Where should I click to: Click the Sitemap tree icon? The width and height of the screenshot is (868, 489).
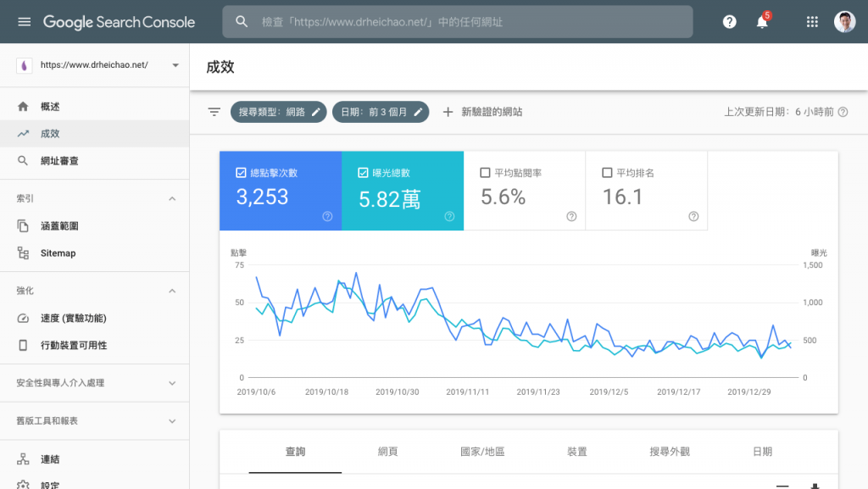(x=23, y=253)
